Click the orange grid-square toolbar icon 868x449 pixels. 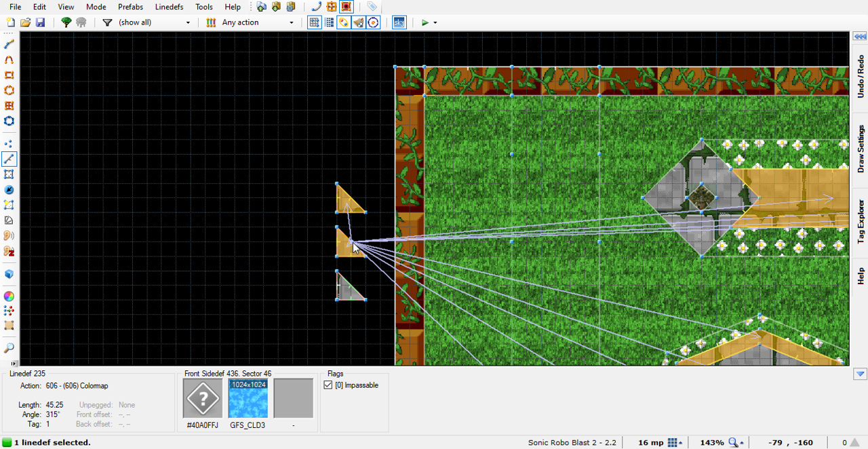coord(331,7)
